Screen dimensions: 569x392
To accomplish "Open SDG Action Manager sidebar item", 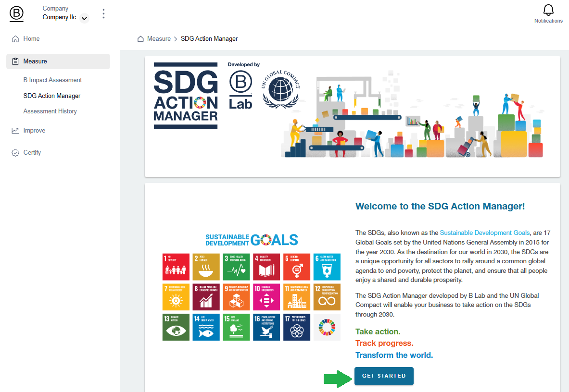I will click(52, 96).
